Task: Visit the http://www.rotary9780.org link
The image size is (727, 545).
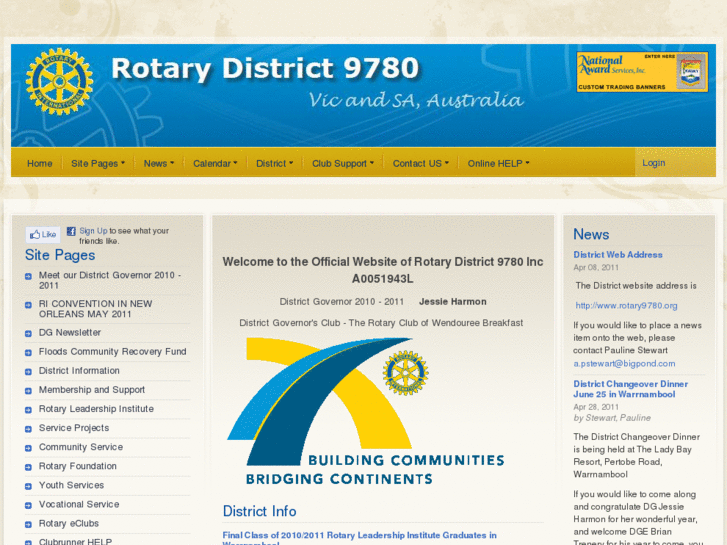Action: [626, 306]
